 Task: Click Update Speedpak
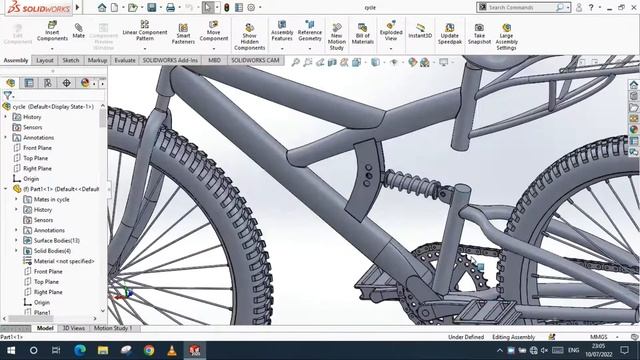449,33
